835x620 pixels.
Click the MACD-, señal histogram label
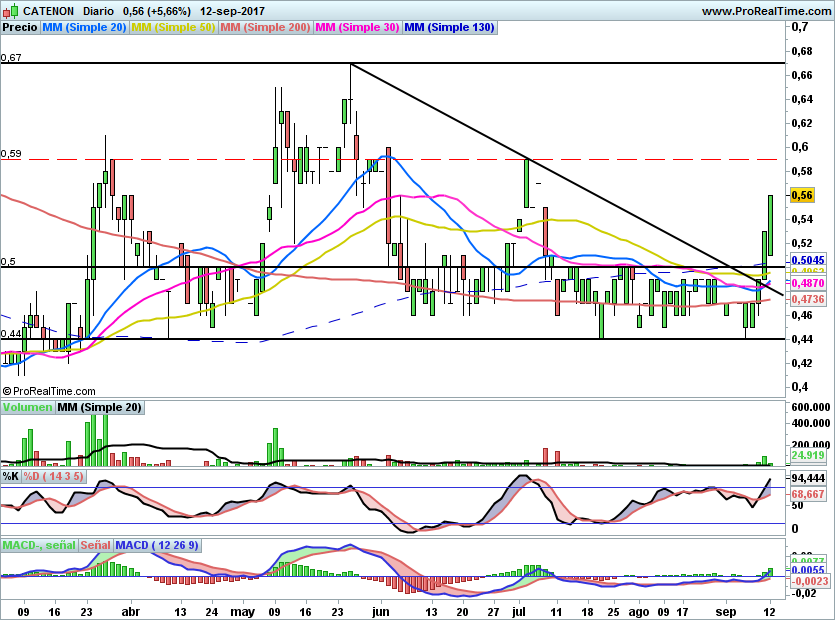coord(39,545)
